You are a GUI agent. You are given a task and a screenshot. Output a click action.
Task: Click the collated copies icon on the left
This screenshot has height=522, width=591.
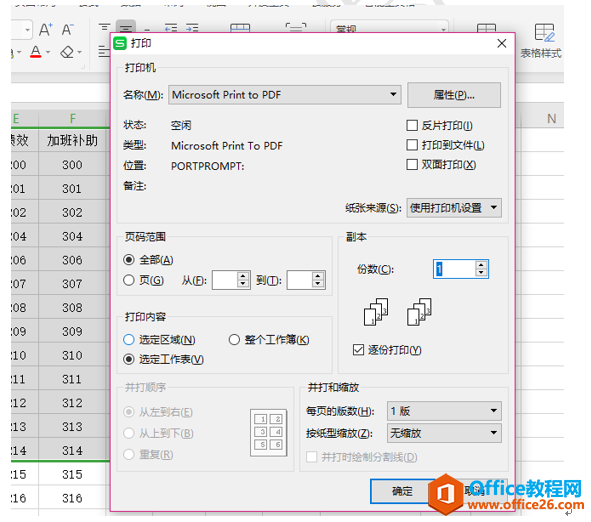click(x=376, y=312)
